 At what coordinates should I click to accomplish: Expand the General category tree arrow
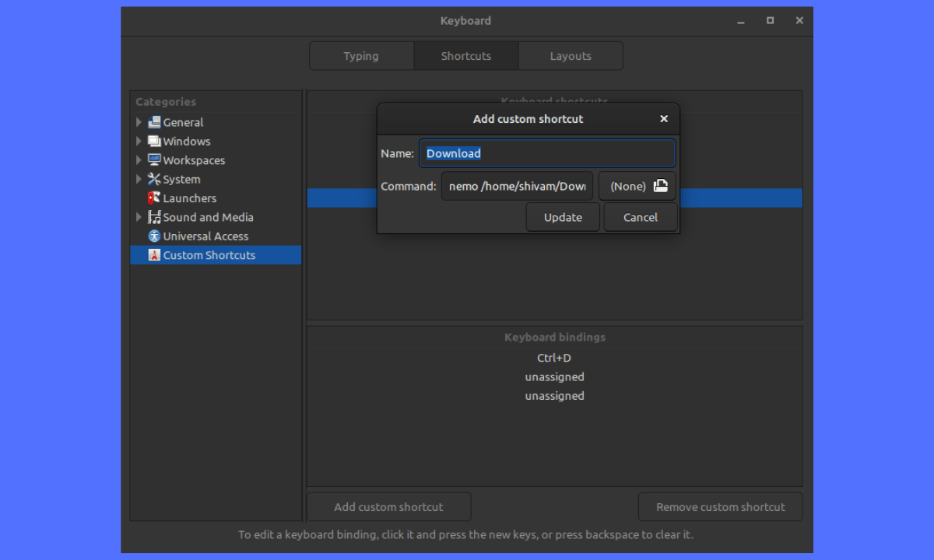coord(139,122)
